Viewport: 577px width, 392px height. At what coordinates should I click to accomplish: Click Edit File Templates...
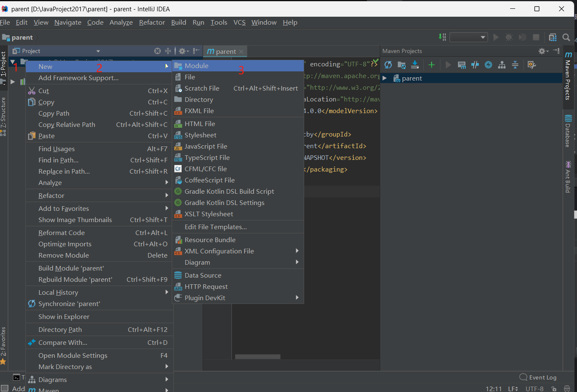(238, 227)
